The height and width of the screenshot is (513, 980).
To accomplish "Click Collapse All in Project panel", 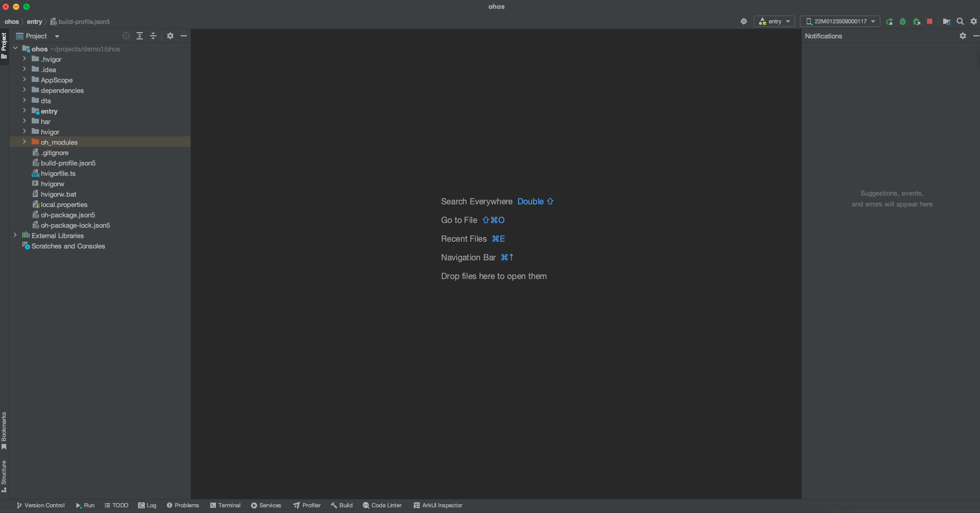I will tap(153, 36).
